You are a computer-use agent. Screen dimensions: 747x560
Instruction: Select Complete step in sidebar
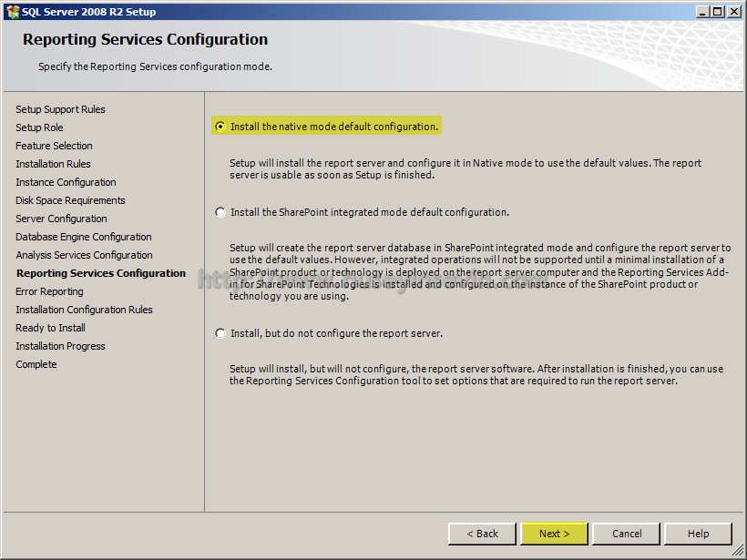36,364
